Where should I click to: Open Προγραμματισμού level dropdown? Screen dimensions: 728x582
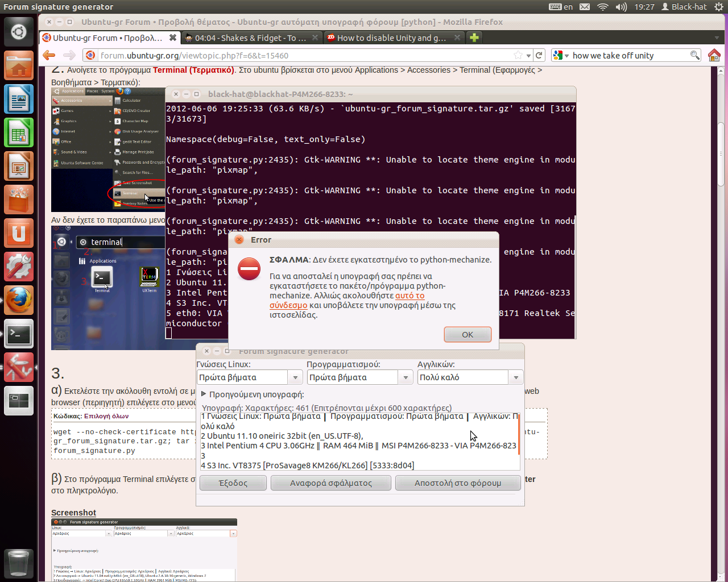coord(406,377)
